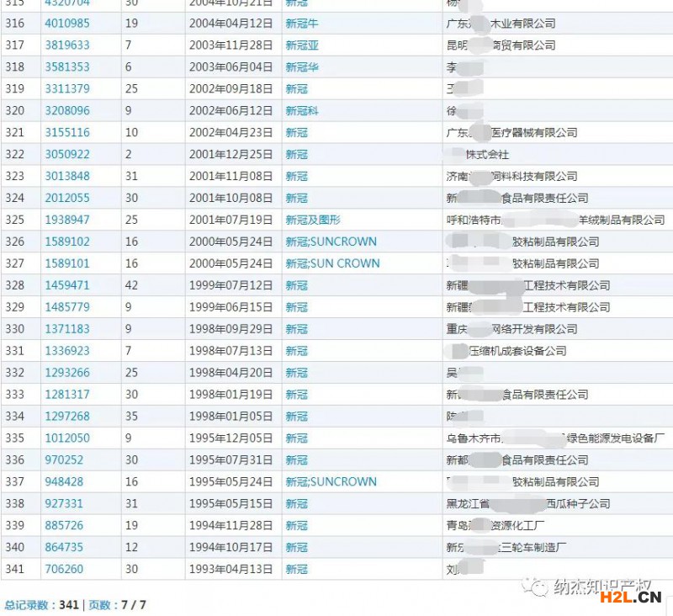Open registration number 1012050

[67, 438]
